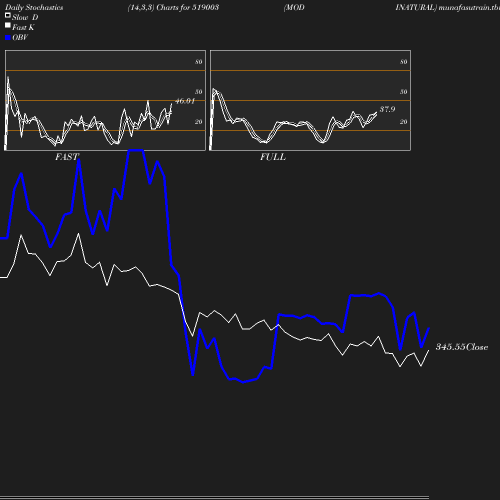
Task: Click the 'FAST' chart caption
Action: (x=67, y=157)
